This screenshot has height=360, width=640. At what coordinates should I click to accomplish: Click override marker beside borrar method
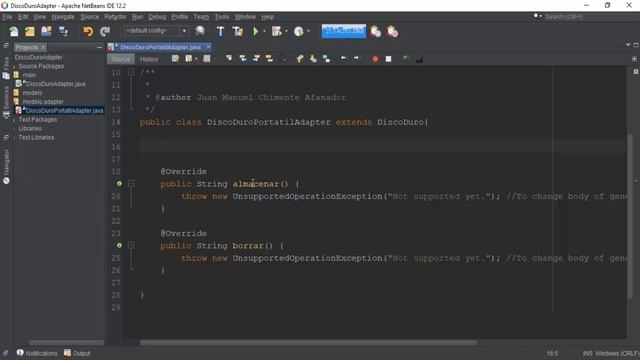119,245
